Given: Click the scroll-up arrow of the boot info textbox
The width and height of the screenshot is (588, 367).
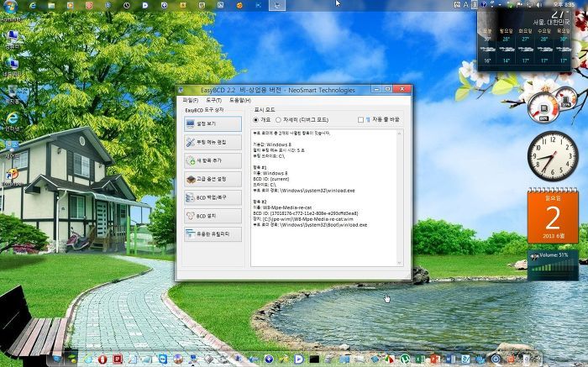Looking at the screenshot, I should [x=400, y=134].
